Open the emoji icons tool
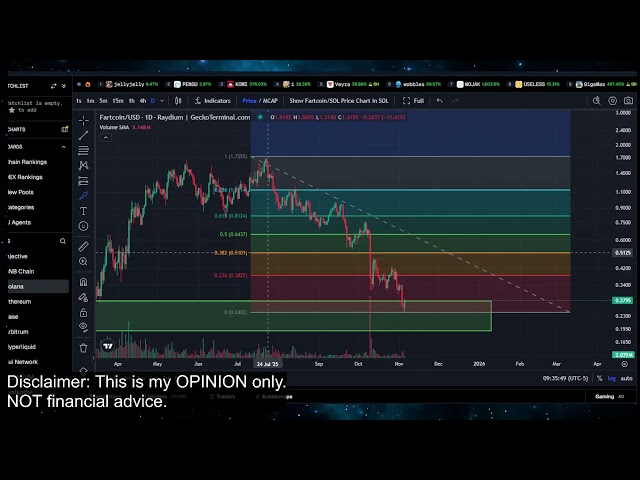This screenshot has height=480, width=640. tap(84, 226)
